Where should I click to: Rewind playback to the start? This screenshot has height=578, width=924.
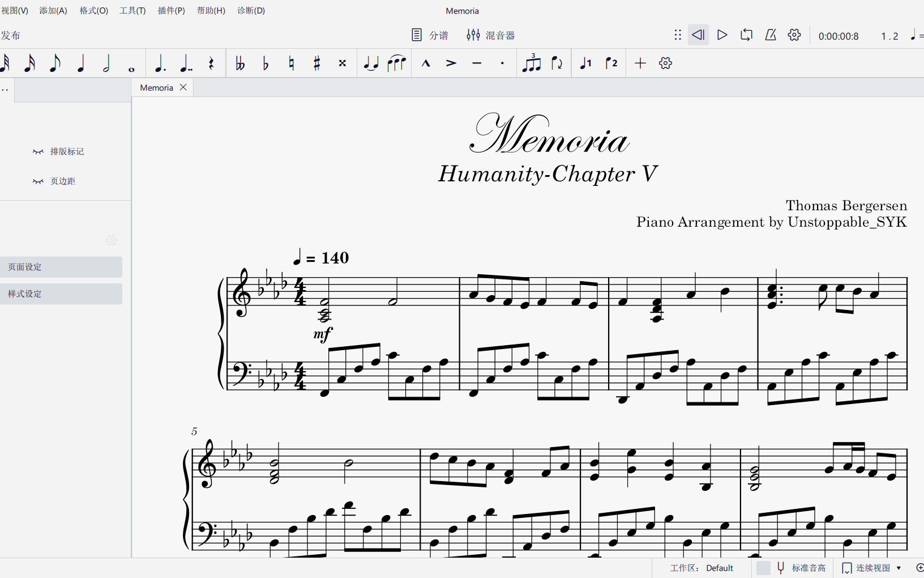point(698,35)
